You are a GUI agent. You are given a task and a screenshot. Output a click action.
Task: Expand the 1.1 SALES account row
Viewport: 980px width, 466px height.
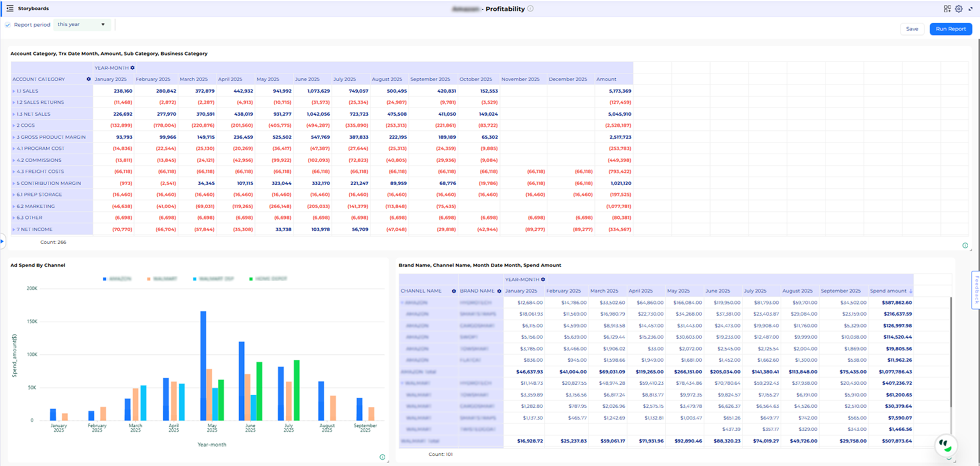(13, 91)
